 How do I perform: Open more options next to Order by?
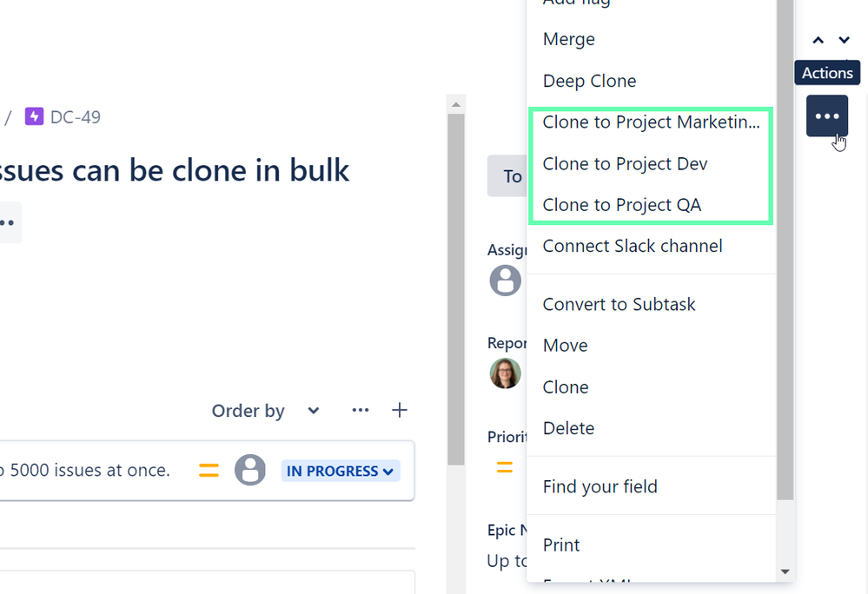pos(361,410)
